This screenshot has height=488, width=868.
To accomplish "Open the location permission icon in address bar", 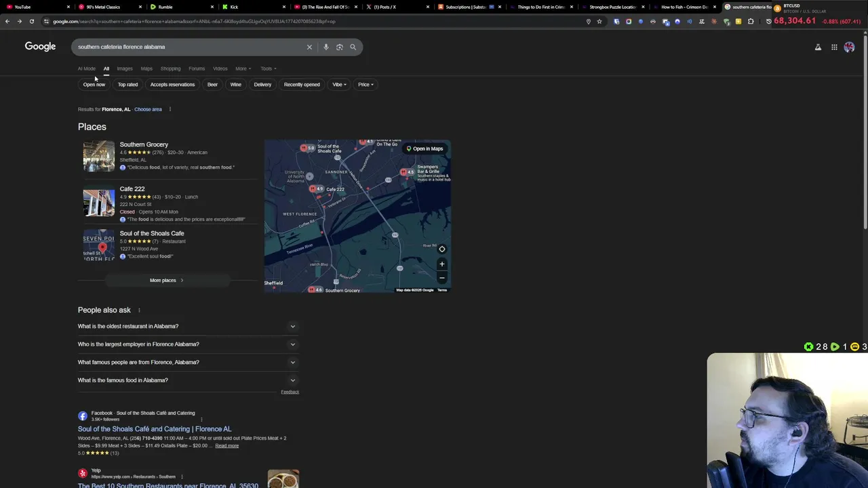I will click(588, 21).
